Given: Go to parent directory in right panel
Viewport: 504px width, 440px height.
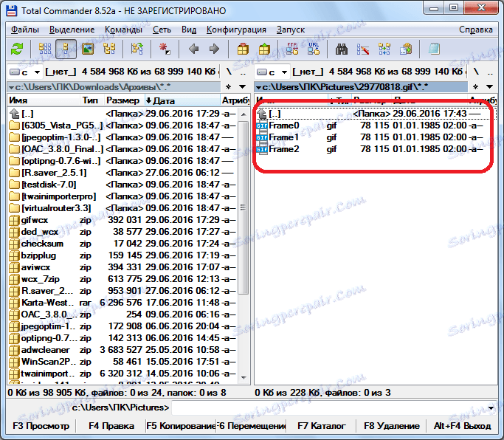Looking at the screenshot, I should 491,72.
